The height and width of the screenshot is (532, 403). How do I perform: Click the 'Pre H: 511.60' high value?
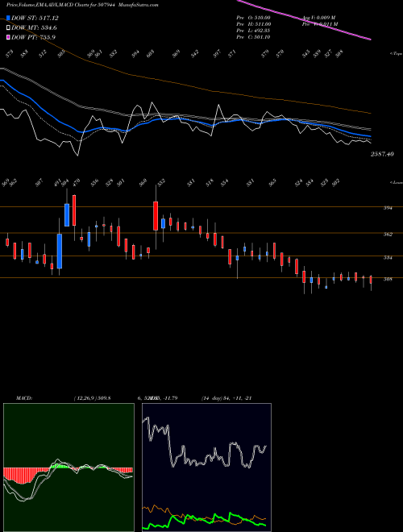(x=253, y=24)
